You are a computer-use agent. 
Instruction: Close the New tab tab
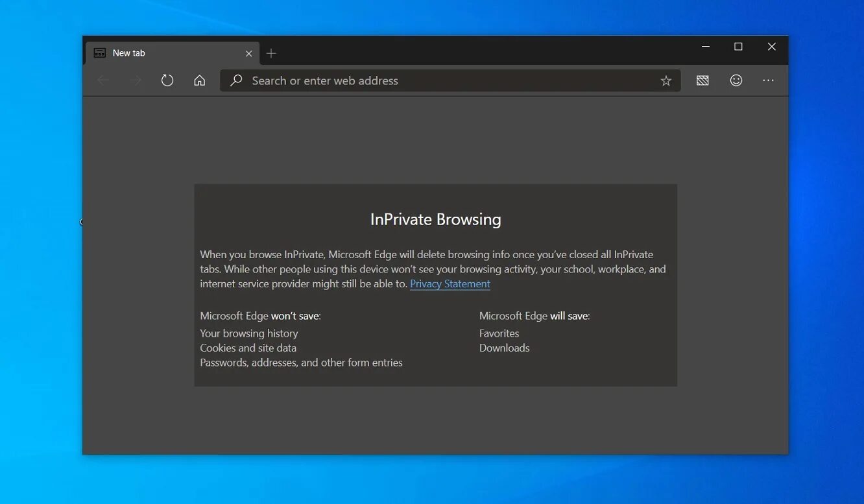click(x=249, y=54)
